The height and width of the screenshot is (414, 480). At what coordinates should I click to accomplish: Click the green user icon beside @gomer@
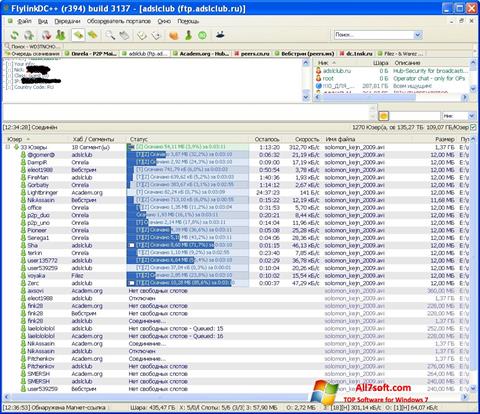click(x=23, y=155)
